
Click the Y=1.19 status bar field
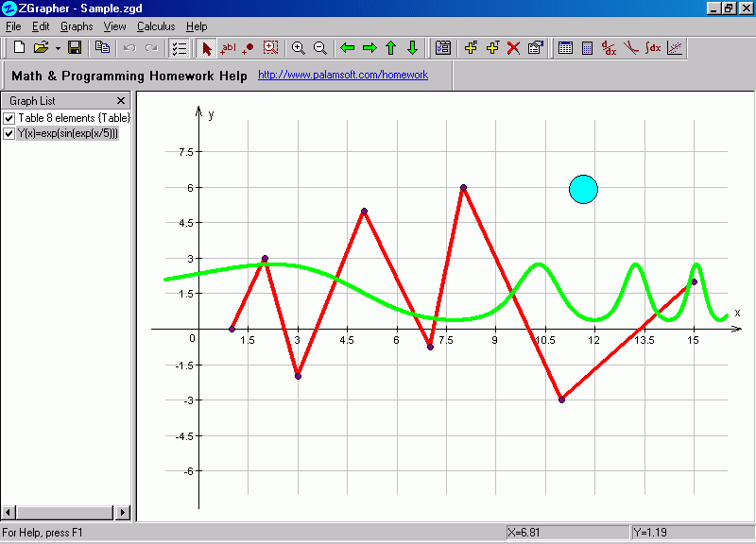(x=693, y=533)
